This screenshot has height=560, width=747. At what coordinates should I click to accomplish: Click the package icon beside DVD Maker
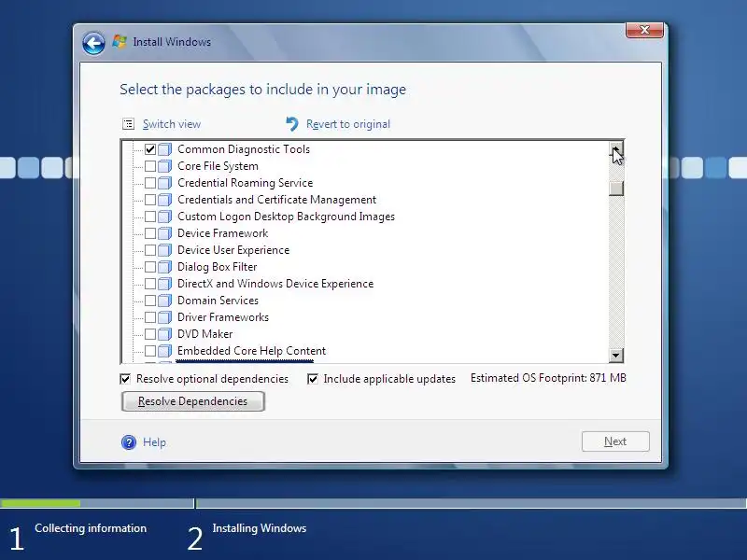[x=165, y=334]
